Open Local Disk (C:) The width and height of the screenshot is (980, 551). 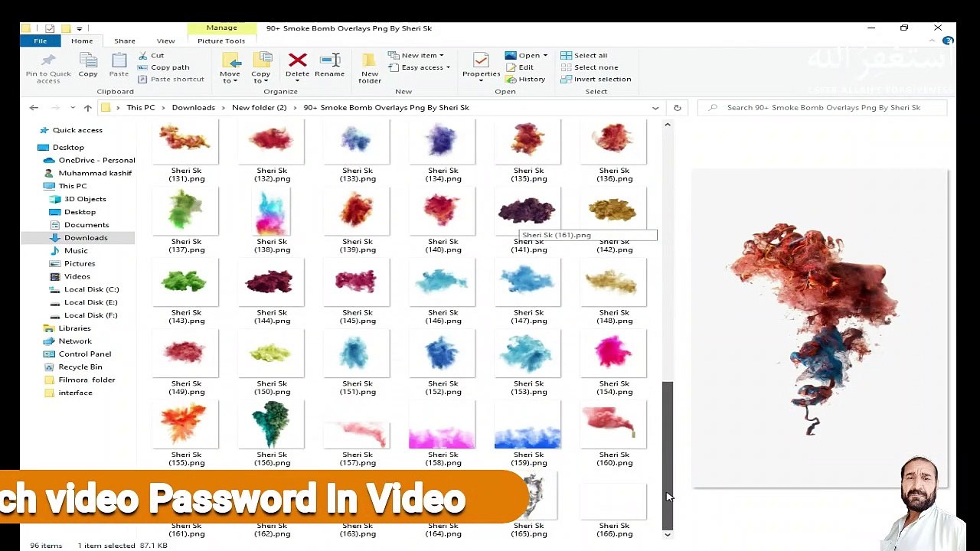pos(91,289)
